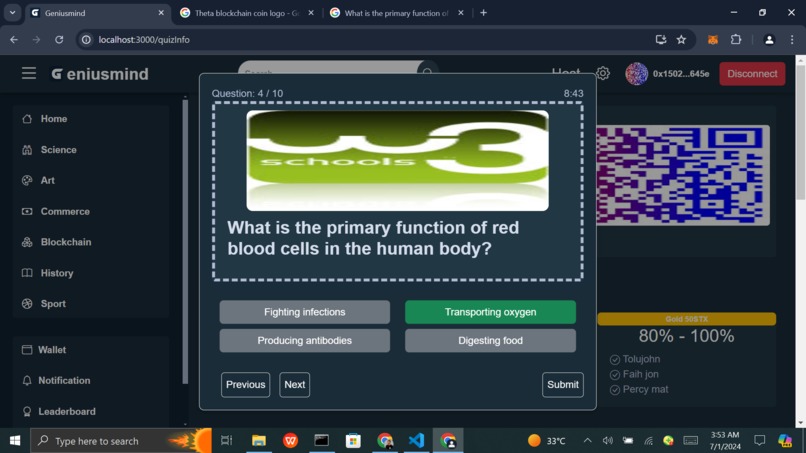Click the Commerce sidebar icon
Image resolution: width=806 pixels, height=453 pixels.
click(x=27, y=211)
